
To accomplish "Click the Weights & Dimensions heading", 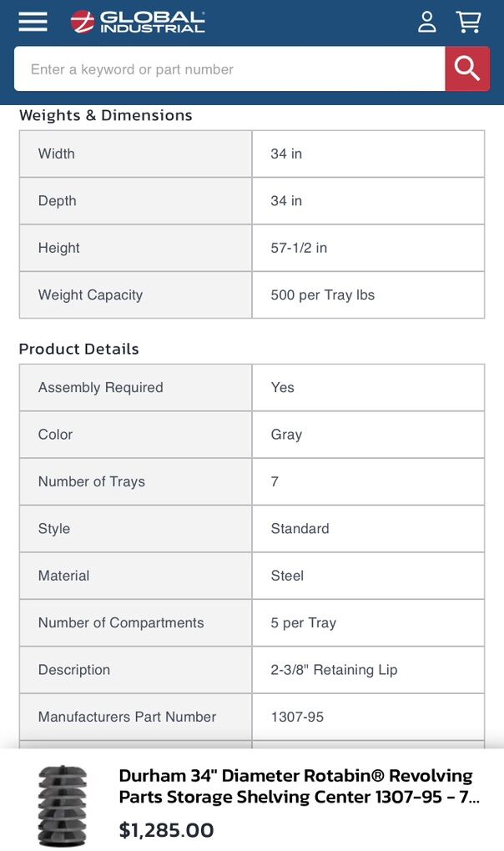I will pyautogui.click(x=106, y=115).
